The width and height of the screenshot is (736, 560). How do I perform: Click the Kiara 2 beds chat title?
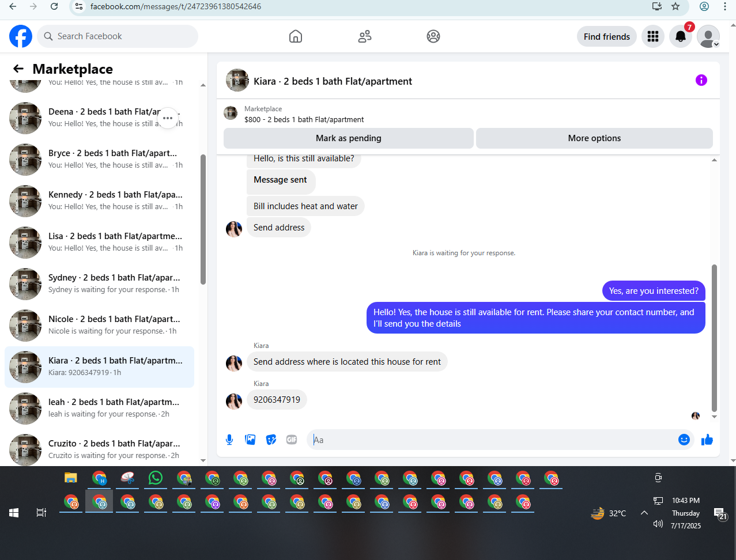[x=333, y=81]
